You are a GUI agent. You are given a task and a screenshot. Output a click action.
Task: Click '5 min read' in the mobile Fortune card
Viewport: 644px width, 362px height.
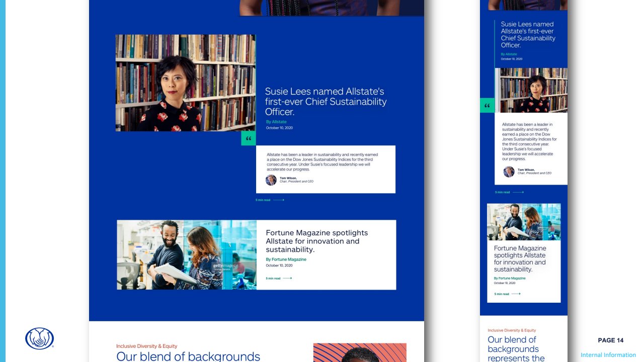point(501,294)
